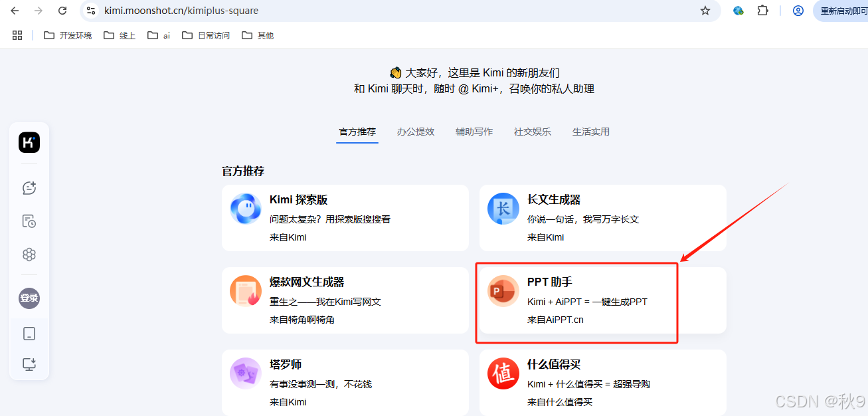Select the 官方推荐 tab

pos(357,132)
